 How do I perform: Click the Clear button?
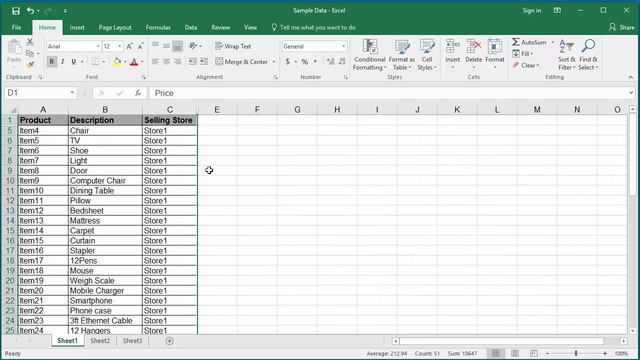point(526,65)
